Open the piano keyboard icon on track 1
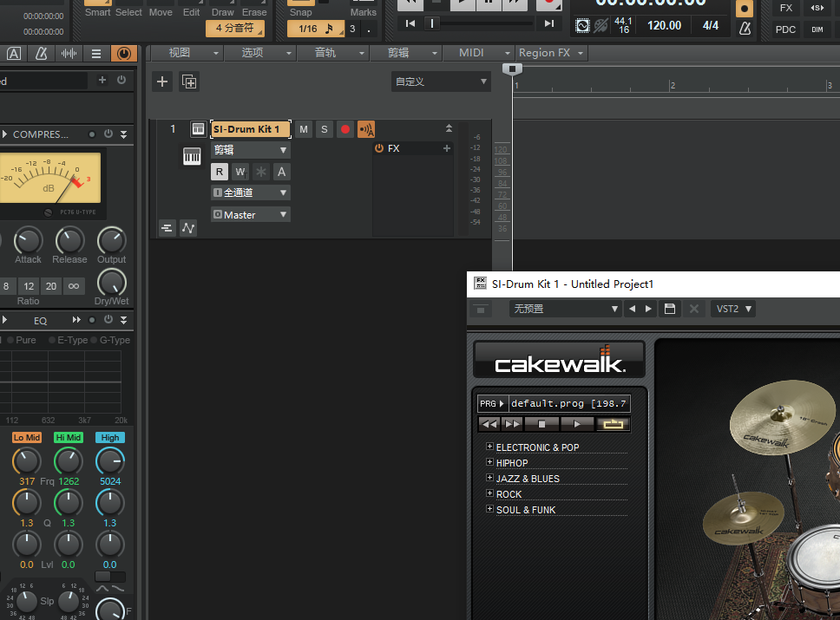This screenshot has width=840, height=620. (x=192, y=156)
